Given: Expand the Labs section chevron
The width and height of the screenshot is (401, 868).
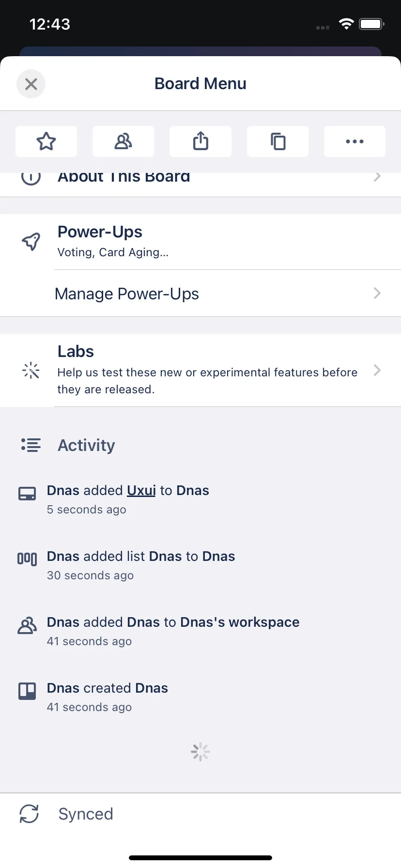Looking at the screenshot, I should tap(377, 370).
